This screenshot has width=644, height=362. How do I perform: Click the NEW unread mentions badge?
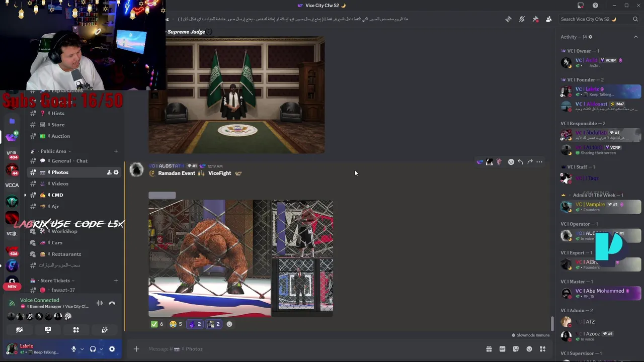pos(12,287)
